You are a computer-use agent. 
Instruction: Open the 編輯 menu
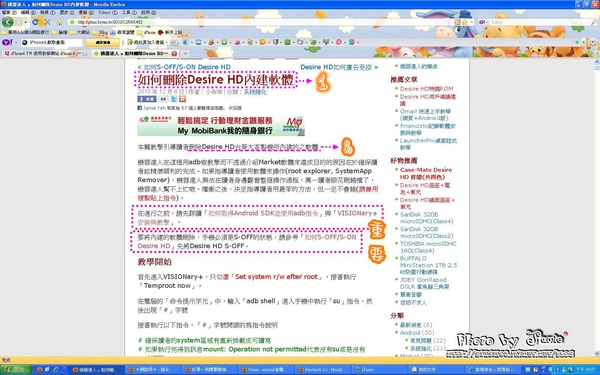tap(27, 13)
